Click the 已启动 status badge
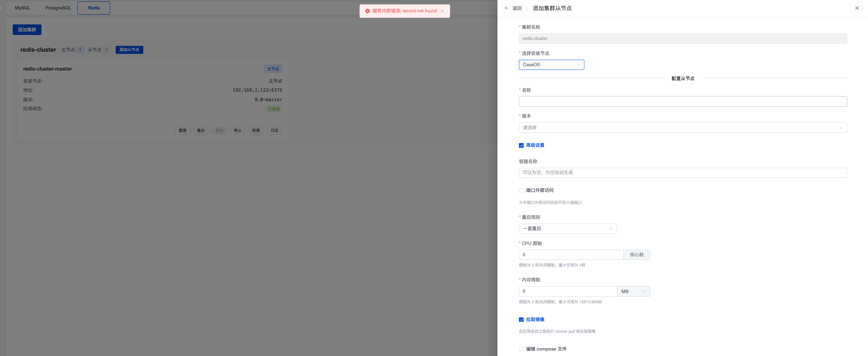Screen dimensions: 868x356 [274, 109]
